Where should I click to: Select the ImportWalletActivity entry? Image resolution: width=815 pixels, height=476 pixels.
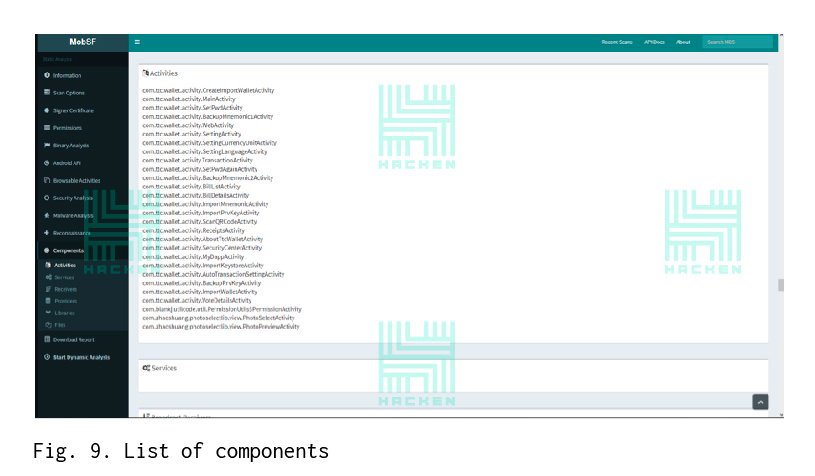200,292
